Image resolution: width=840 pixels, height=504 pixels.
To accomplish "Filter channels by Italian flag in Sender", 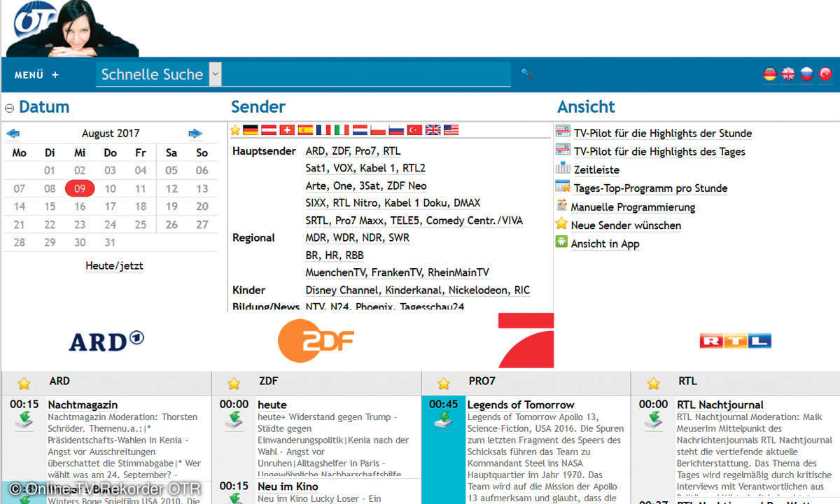I will point(342,130).
